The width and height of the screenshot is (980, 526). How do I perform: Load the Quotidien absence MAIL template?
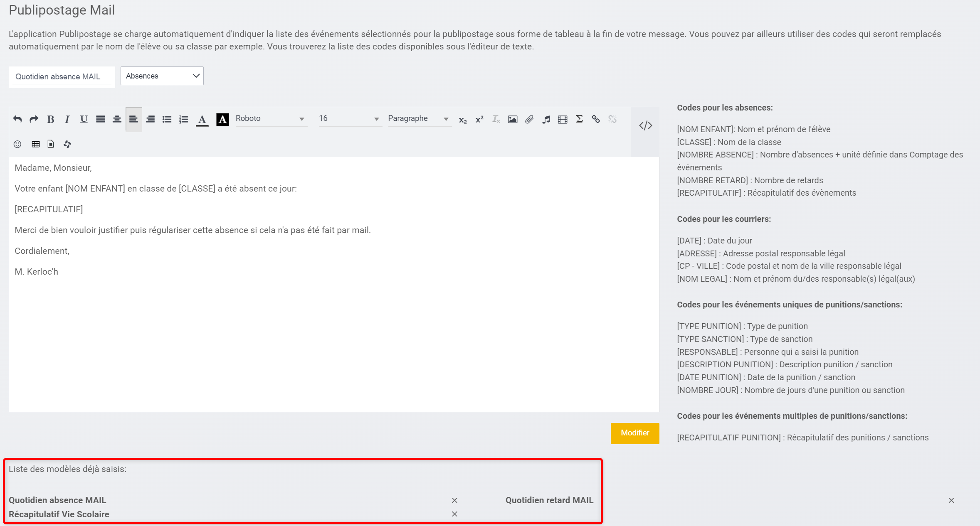pos(57,500)
